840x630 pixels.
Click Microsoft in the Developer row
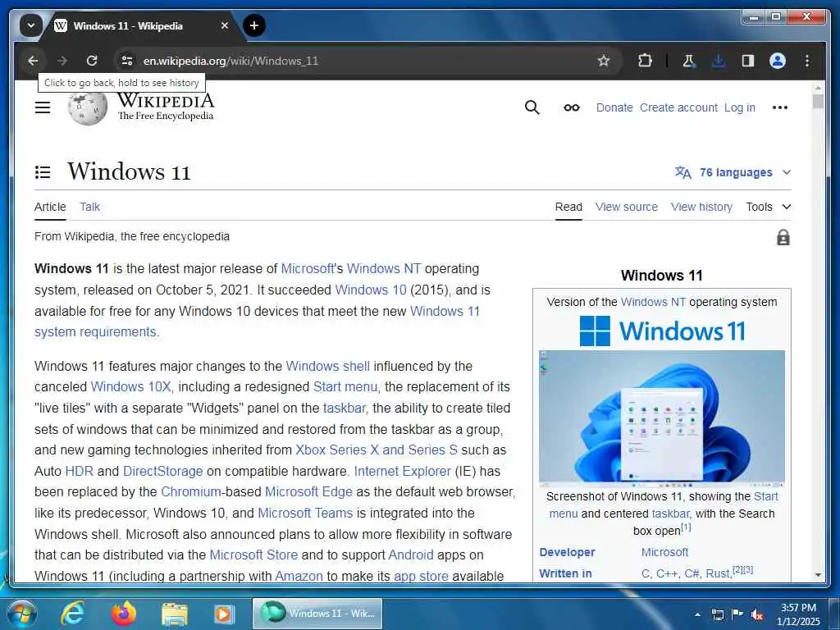click(x=664, y=552)
